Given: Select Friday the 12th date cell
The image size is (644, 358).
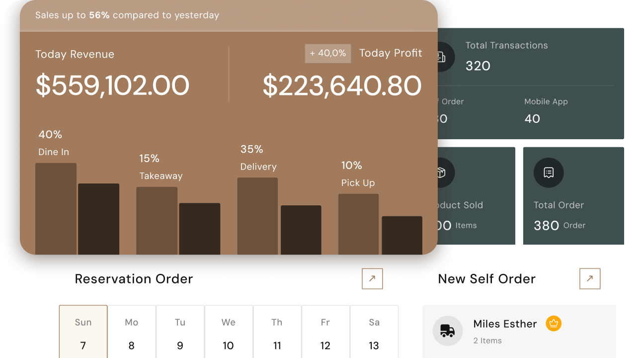Looking at the screenshot, I should 325,331.
